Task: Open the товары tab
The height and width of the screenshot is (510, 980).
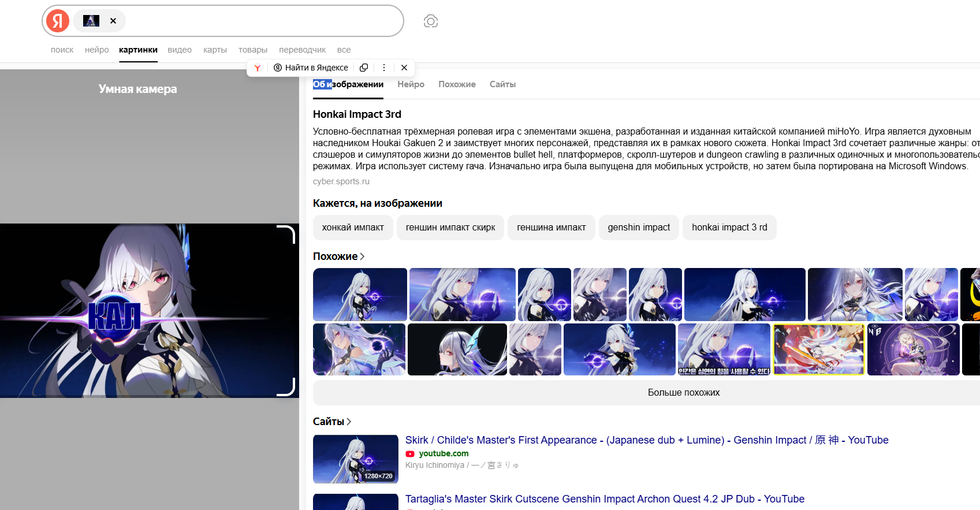Action: (253, 50)
